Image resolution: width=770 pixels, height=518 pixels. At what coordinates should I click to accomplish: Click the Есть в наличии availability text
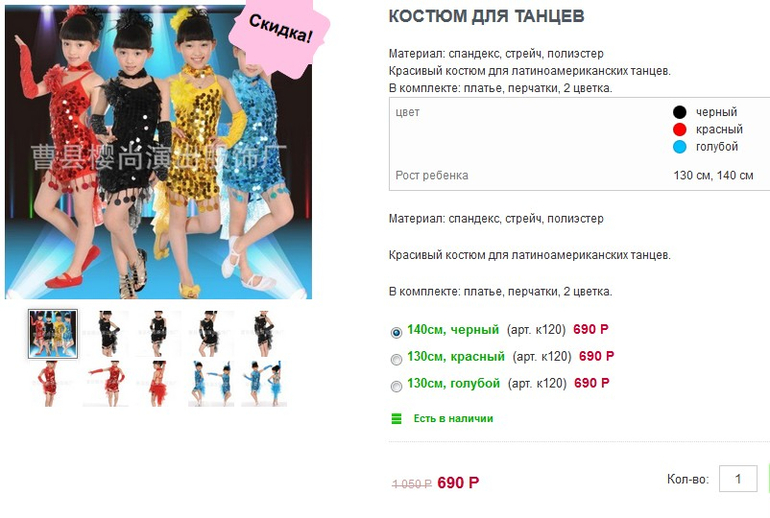point(453,418)
